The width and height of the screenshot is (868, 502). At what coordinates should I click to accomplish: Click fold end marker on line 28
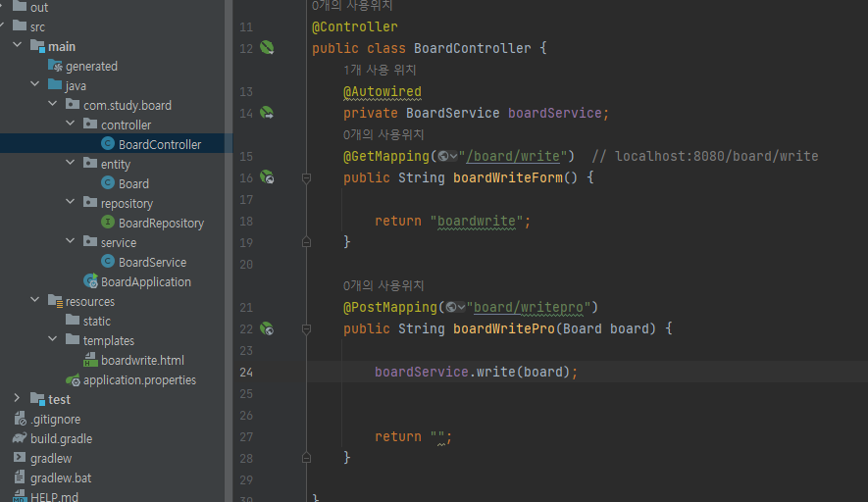pyautogui.click(x=306, y=458)
